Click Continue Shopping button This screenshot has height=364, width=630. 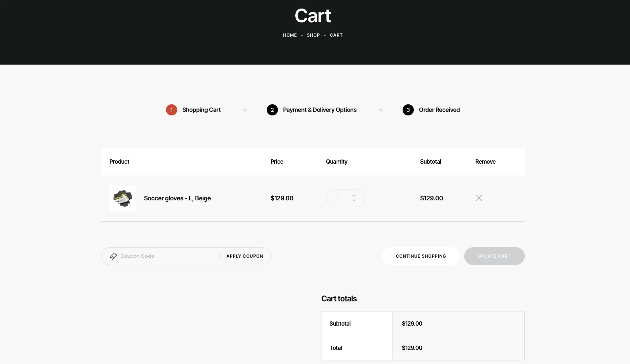coord(421,256)
